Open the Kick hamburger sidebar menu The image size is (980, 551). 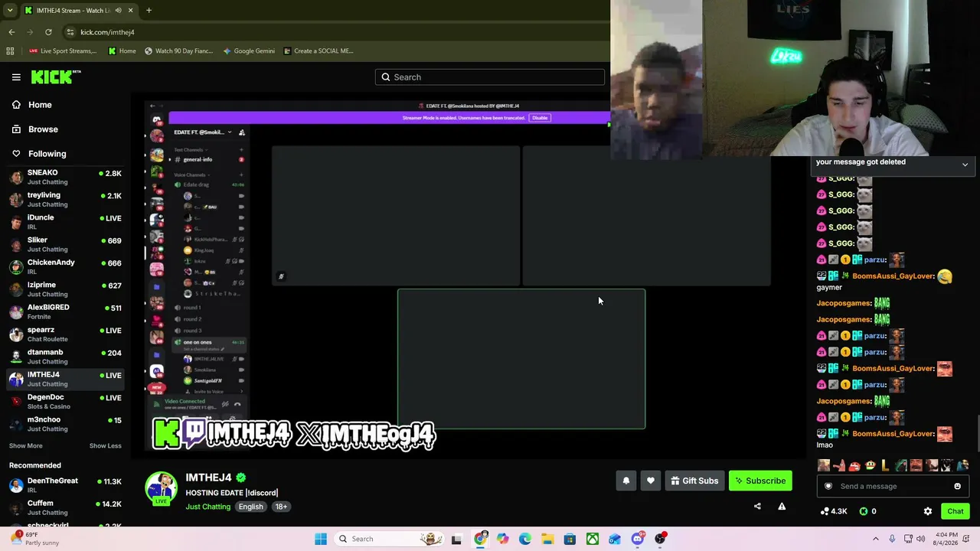point(16,77)
